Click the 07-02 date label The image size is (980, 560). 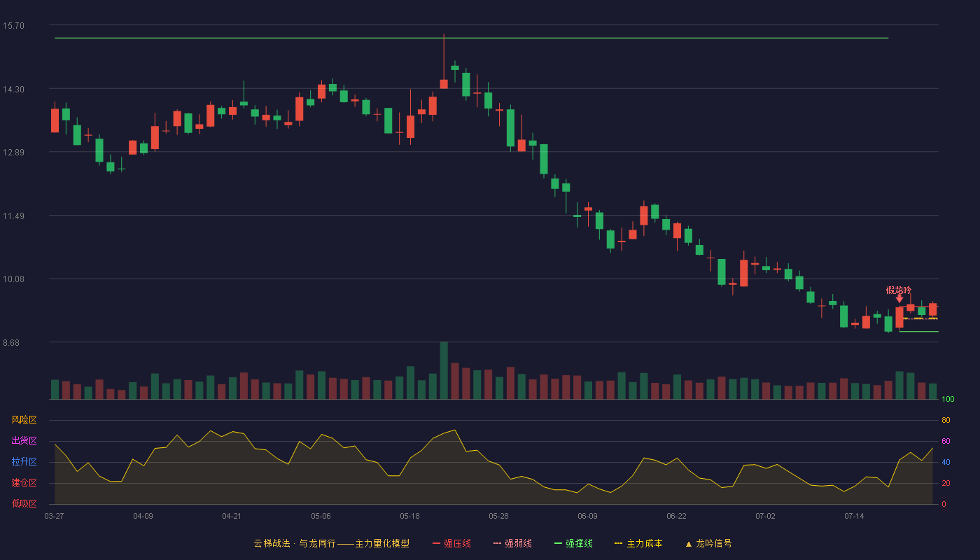coord(765,516)
